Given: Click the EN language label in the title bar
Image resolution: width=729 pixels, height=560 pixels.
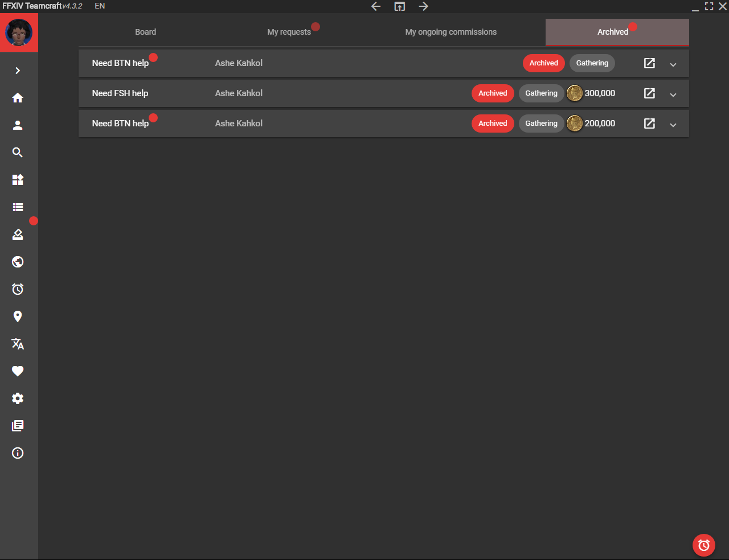Looking at the screenshot, I should point(100,6).
